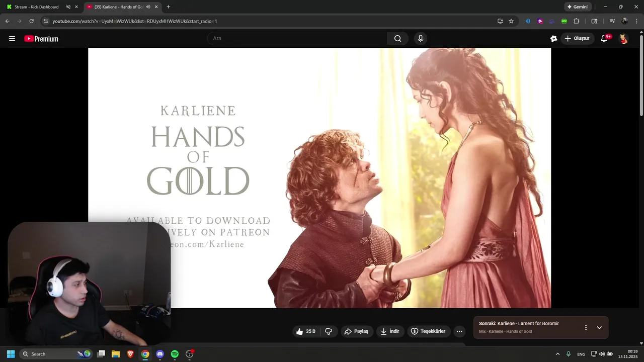The height and width of the screenshot is (362, 644).
Task: Switch ENG input language
Action: pos(581,354)
